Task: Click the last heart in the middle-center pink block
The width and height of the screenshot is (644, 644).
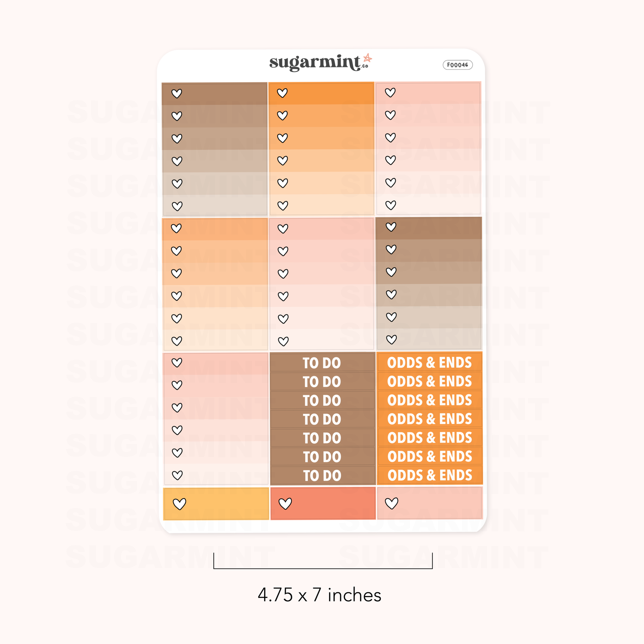Action: [x=283, y=341]
